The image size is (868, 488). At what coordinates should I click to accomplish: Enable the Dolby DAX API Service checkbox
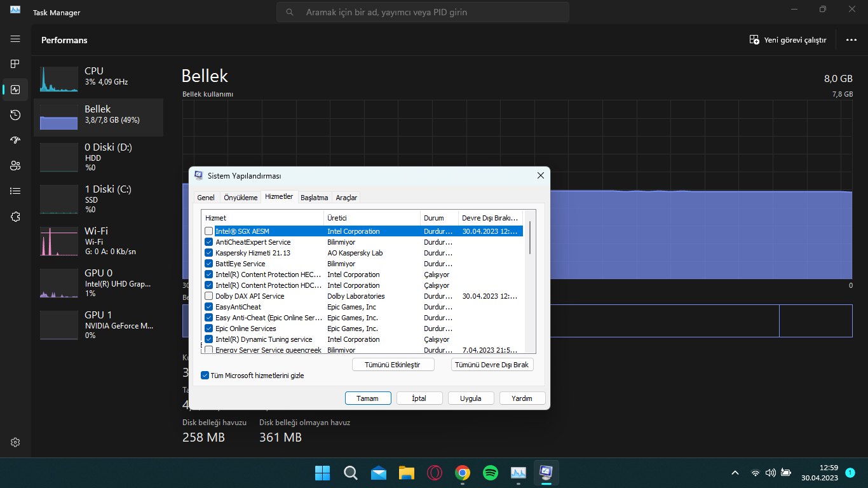[x=208, y=296]
